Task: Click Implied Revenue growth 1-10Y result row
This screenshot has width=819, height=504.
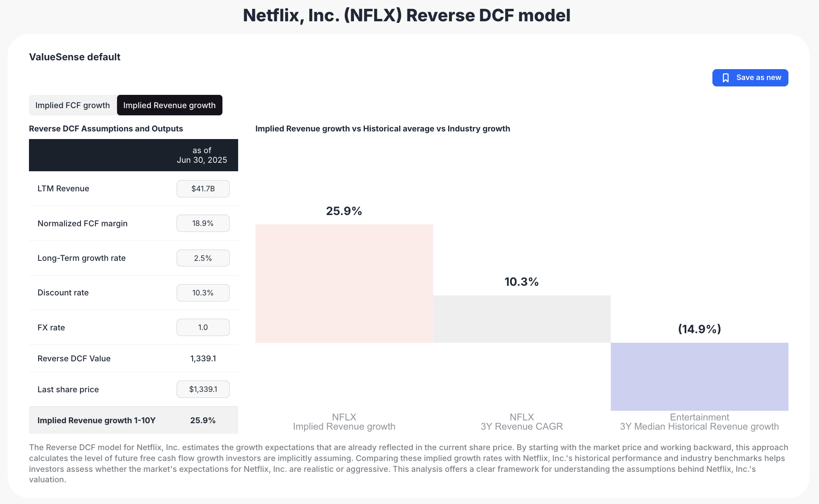Action: 133,420
